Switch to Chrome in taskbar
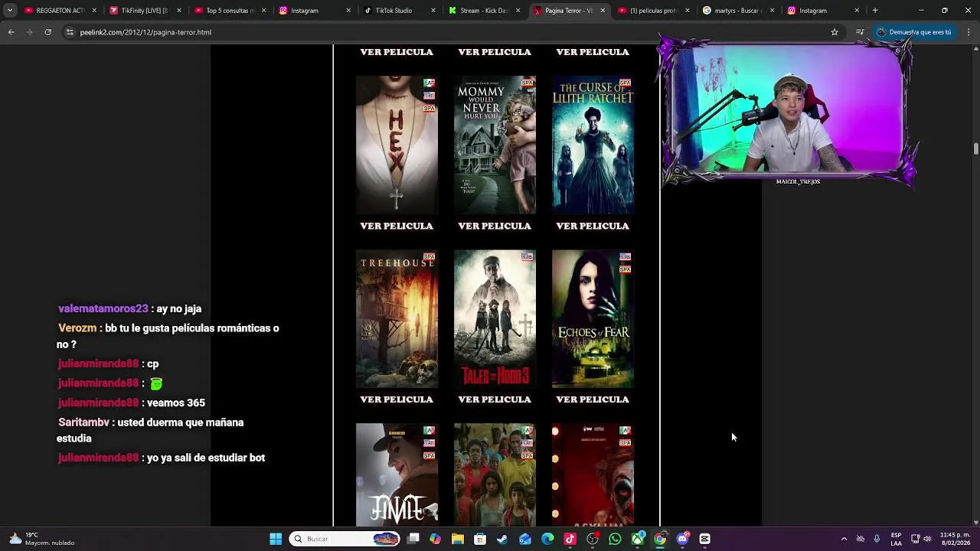Screen dimensions: 980x551 [660, 539]
